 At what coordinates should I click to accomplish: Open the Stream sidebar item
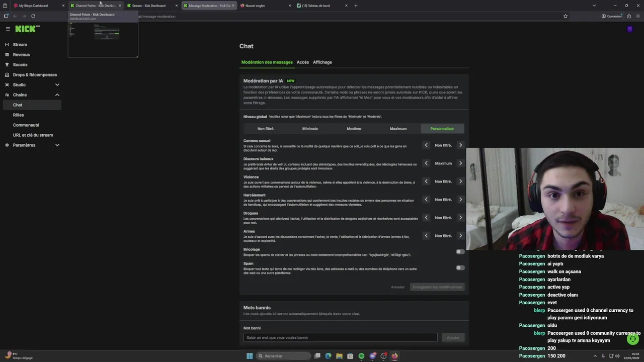(x=20, y=44)
